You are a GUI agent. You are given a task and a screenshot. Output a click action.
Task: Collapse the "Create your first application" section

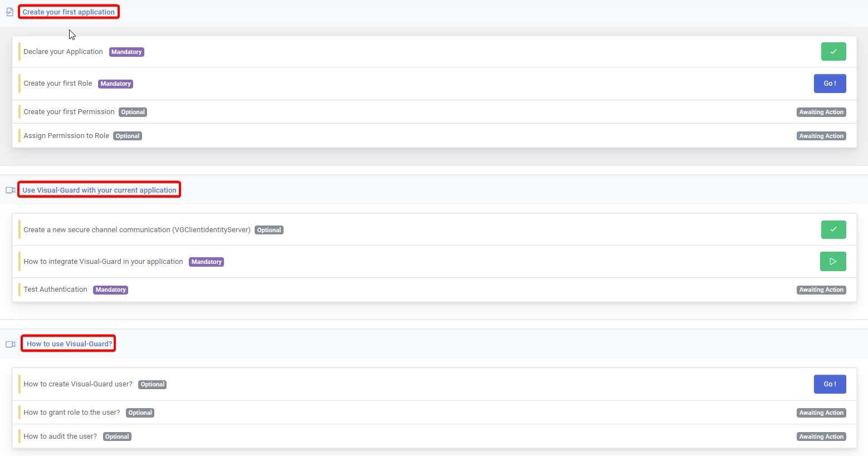click(x=69, y=11)
